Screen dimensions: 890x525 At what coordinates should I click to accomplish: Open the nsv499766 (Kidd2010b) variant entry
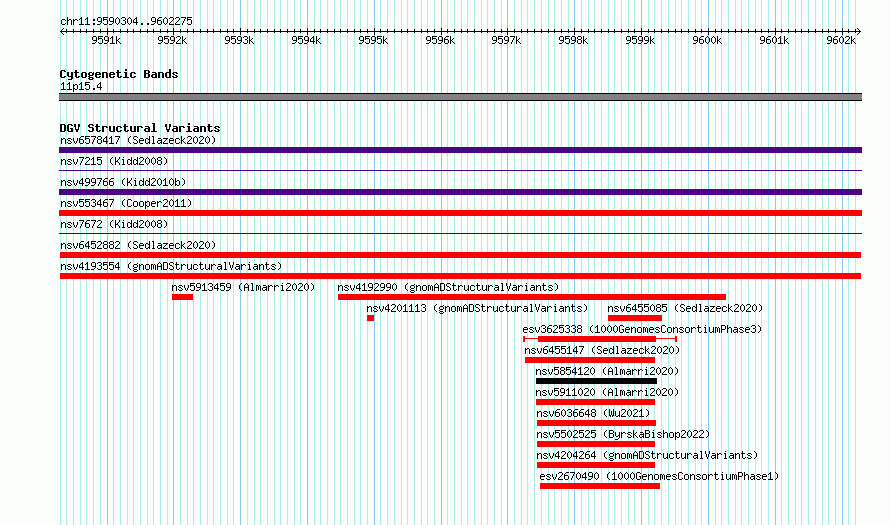[123, 182]
